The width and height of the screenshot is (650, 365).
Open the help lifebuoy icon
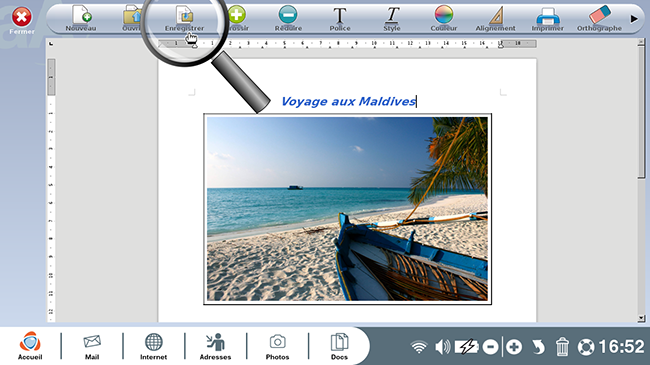pyautogui.click(x=586, y=347)
